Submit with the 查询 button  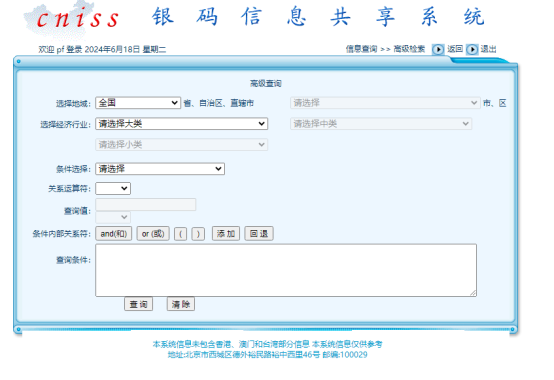pos(138,304)
